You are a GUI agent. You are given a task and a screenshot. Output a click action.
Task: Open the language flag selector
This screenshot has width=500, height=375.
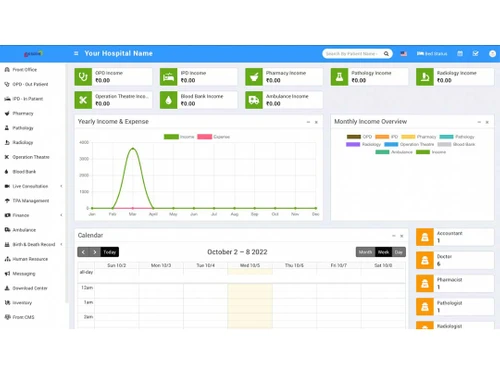tap(404, 54)
